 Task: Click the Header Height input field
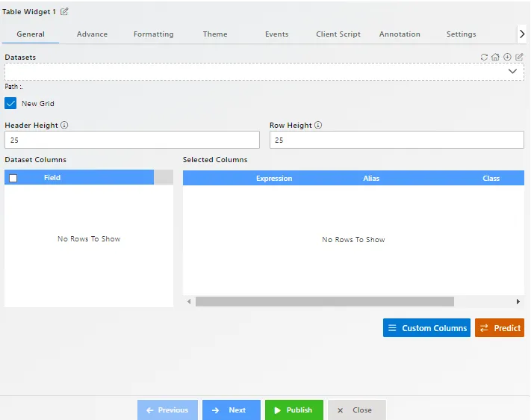(x=131, y=140)
